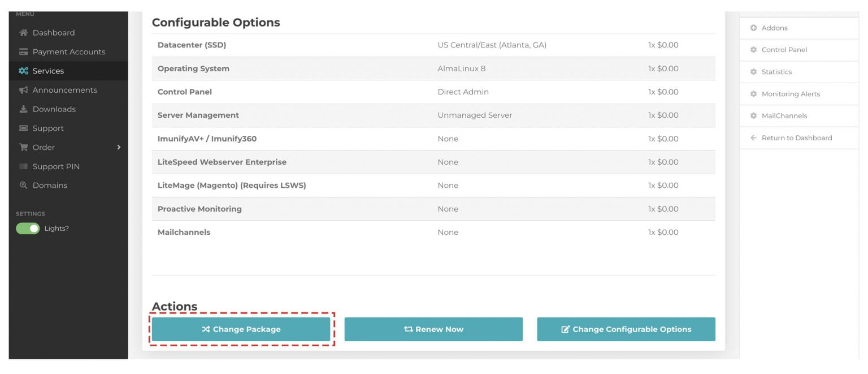Click the Addons plus circle icon

point(753,28)
